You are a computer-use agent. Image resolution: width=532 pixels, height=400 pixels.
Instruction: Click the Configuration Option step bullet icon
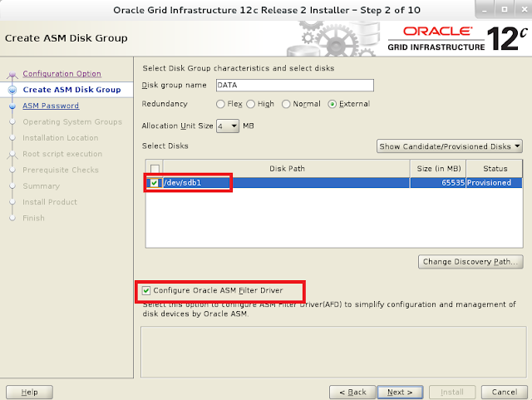point(12,74)
